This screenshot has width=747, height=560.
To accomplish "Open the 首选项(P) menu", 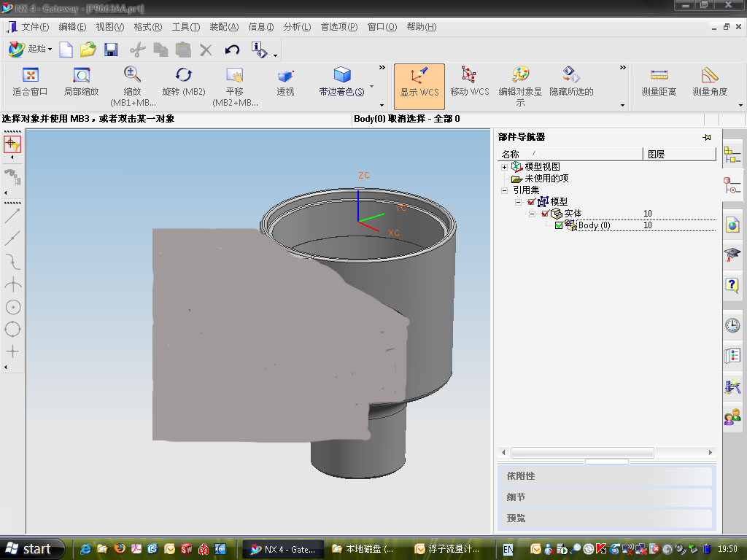I will click(339, 27).
